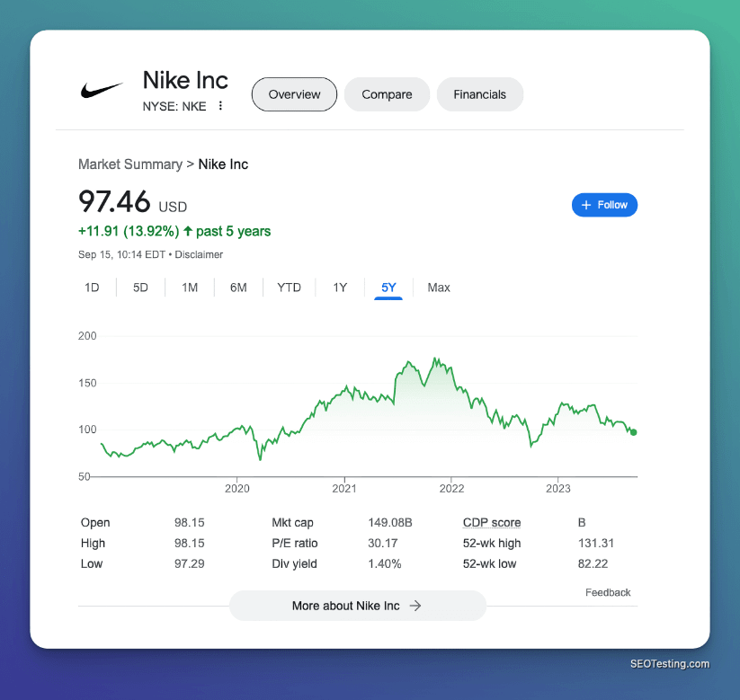Open the three-dot options menu
This screenshot has height=700, width=740.
220,106
